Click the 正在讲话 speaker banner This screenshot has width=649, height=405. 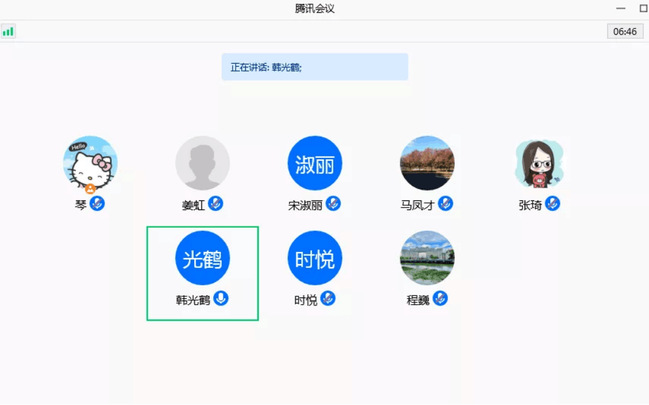[x=314, y=67]
